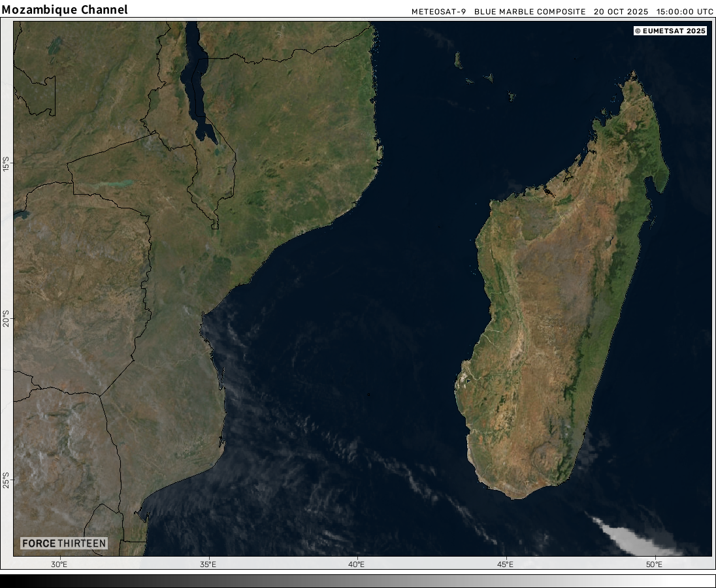This screenshot has width=716, height=588.
Task: Click the 20 OCT 2025 date text
Action: coord(622,12)
